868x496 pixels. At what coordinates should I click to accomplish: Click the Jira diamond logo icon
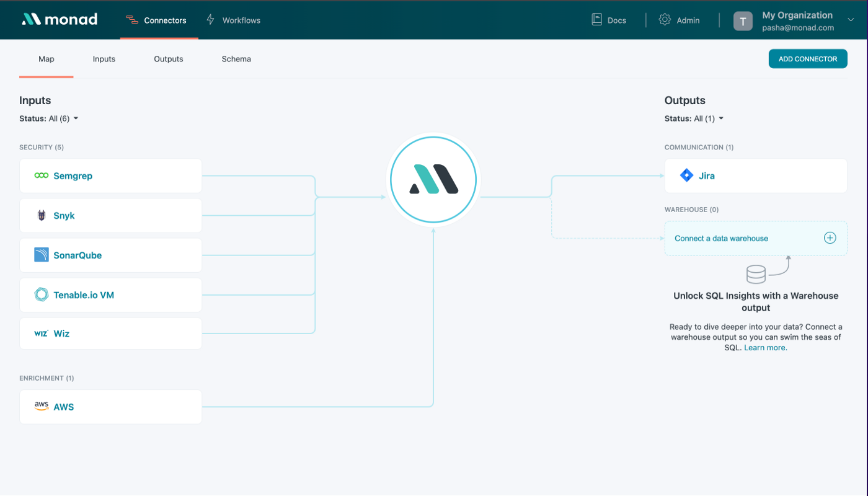click(x=686, y=175)
